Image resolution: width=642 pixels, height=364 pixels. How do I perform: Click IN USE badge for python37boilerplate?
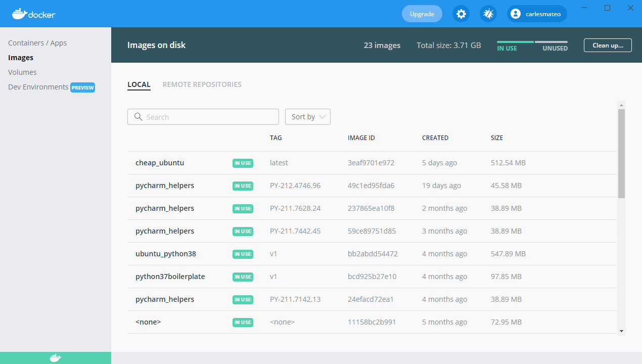click(243, 277)
